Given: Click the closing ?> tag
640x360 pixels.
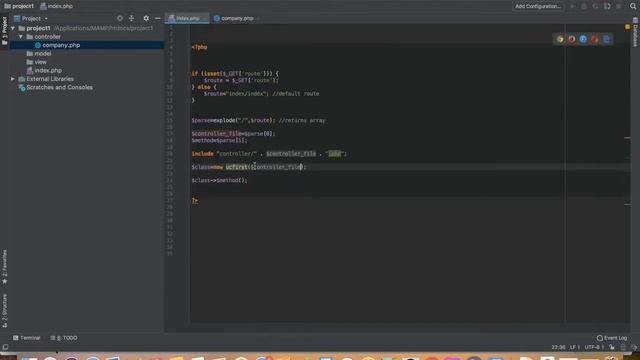Looking at the screenshot, I should (x=195, y=200).
